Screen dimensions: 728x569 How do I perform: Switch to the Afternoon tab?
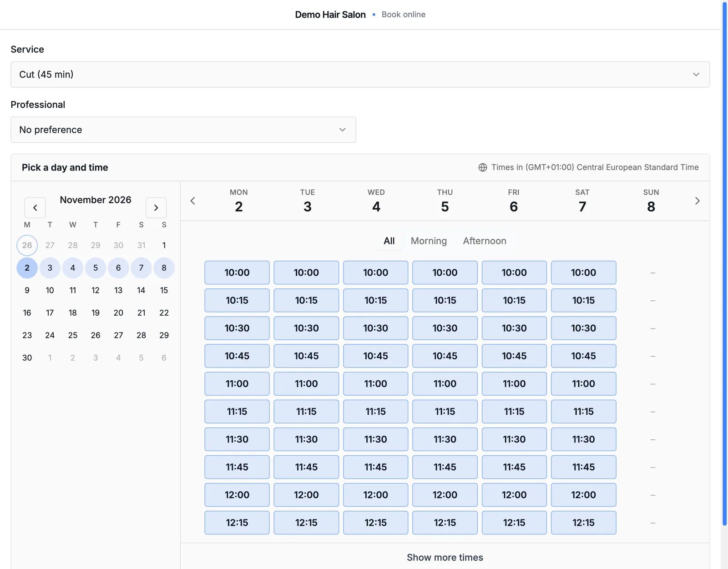click(x=485, y=241)
